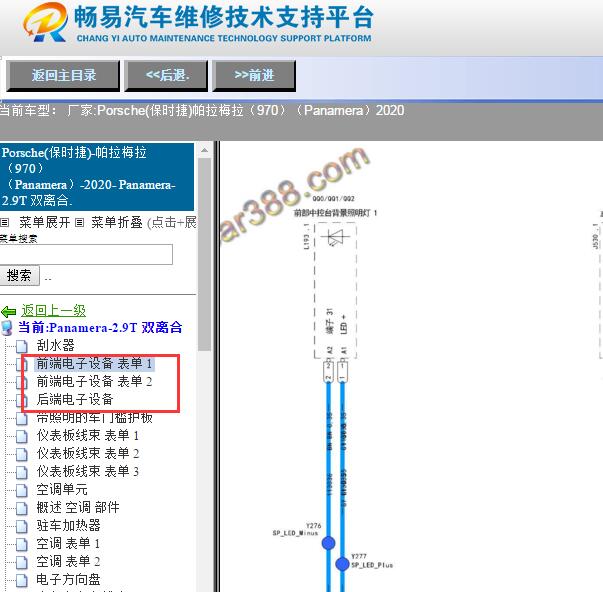603x592 pixels.
Task: Open 仪表板线束 表单 1
Action: point(88,435)
